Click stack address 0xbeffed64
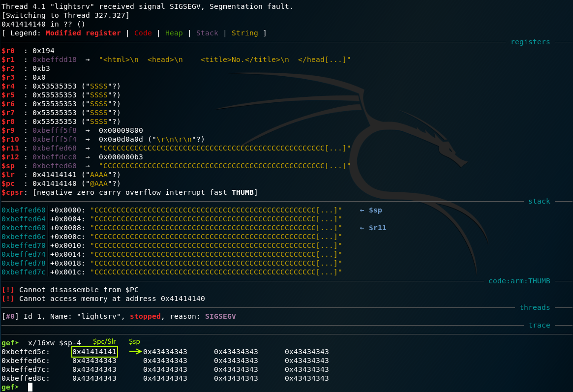Image resolution: width=573 pixels, height=392 pixels. click(x=24, y=219)
